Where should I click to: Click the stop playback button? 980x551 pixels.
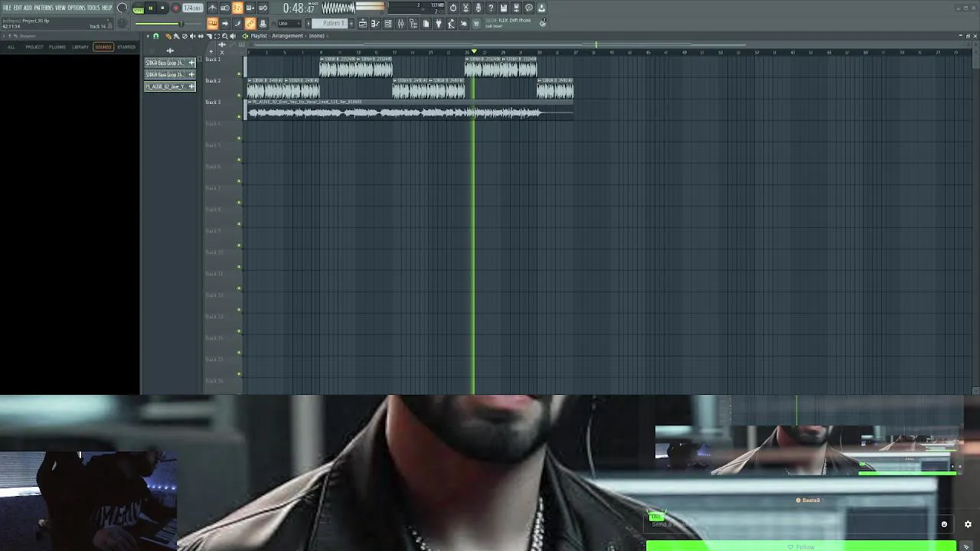pos(162,8)
